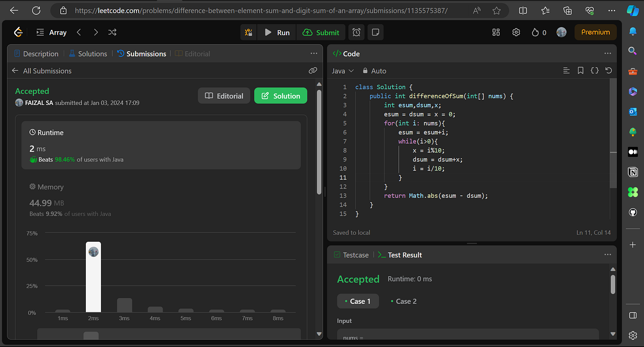Focus the nums input field

pyautogui.click(x=468, y=336)
